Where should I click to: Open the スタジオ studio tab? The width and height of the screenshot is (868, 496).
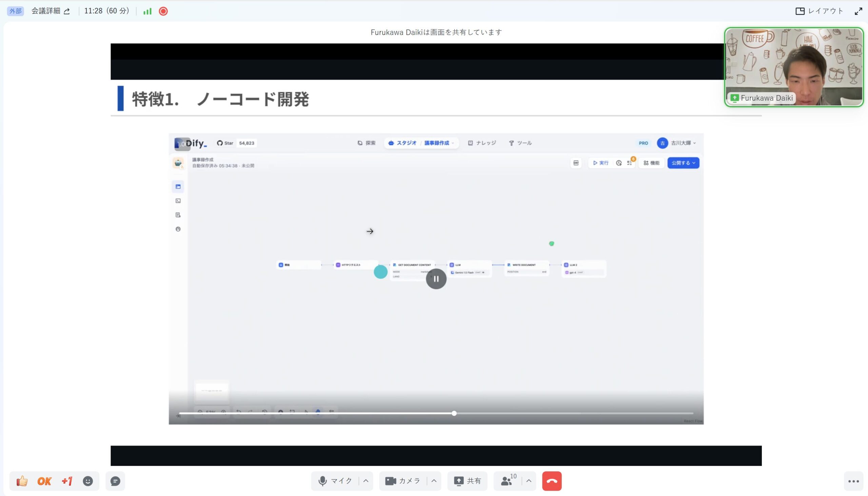pos(402,143)
